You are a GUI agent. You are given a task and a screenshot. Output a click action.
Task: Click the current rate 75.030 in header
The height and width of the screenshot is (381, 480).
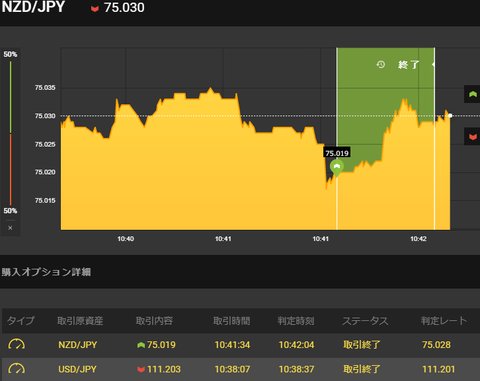(x=124, y=8)
